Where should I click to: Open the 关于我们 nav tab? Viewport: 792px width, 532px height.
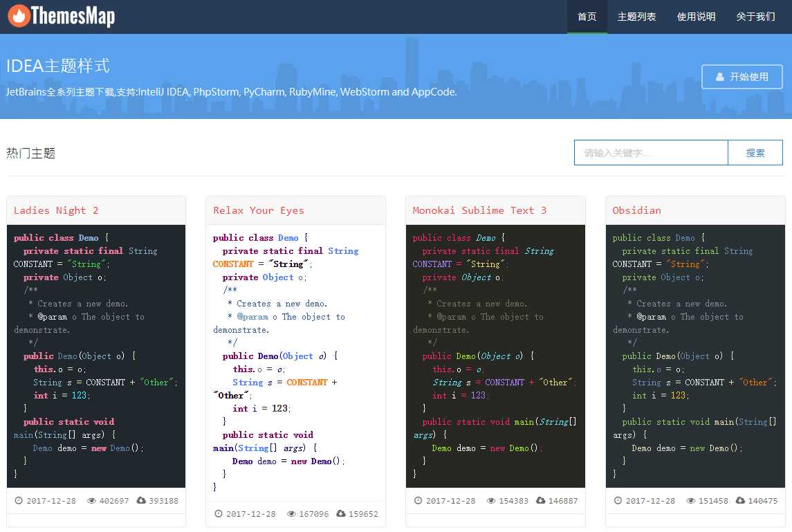tap(755, 17)
